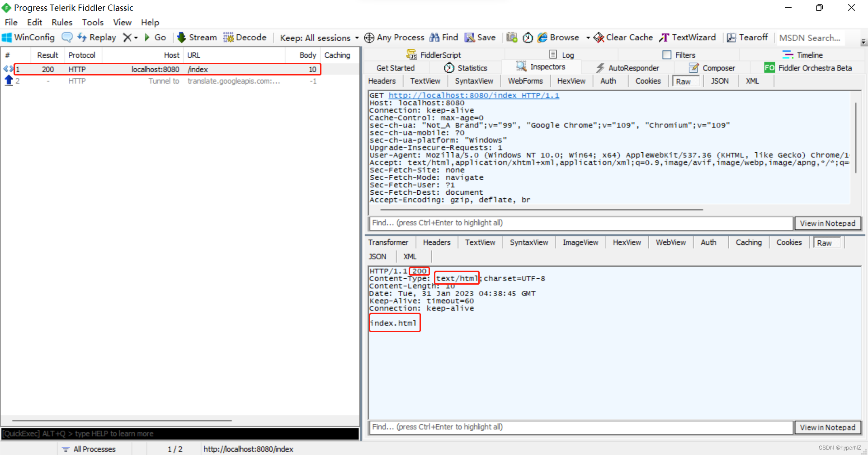Select request WebForms inspector tab
Screen dimensions: 868x455
[525, 81]
